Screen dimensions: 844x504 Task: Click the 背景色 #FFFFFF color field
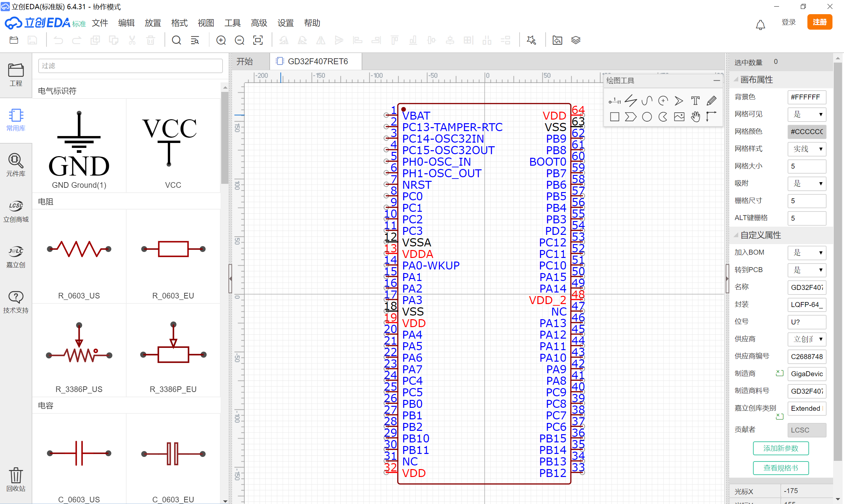[x=807, y=97]
